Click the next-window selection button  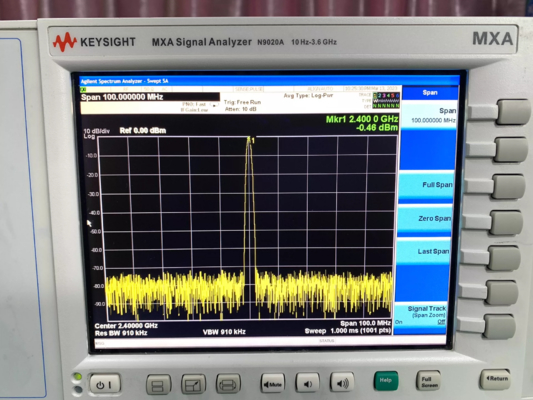(228, 384)
